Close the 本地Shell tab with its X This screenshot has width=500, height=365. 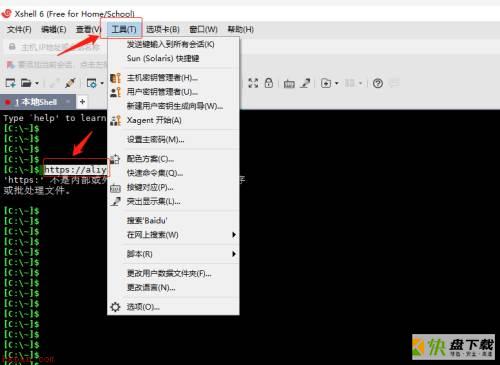(68, 101)
